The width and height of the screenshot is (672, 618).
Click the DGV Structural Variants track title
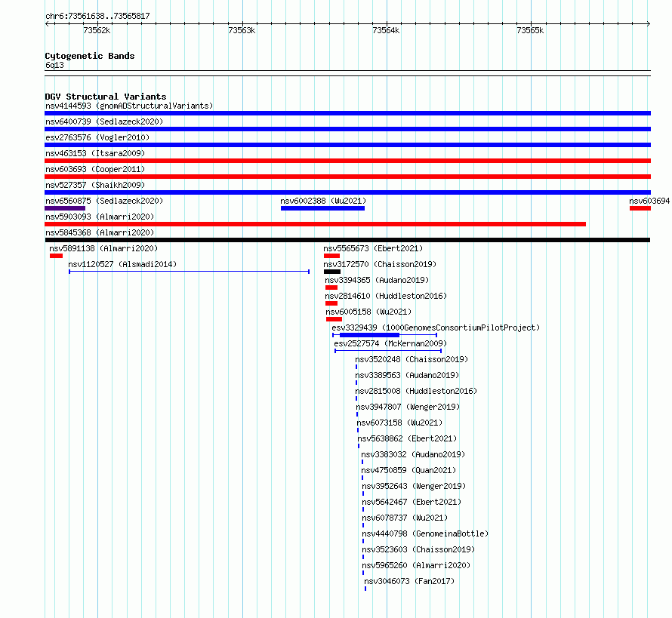coord(106,97)
